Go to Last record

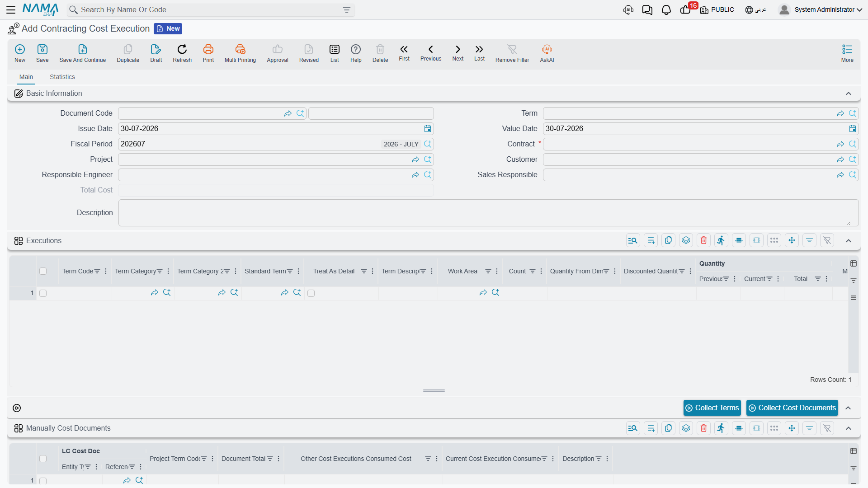point(479,53)
